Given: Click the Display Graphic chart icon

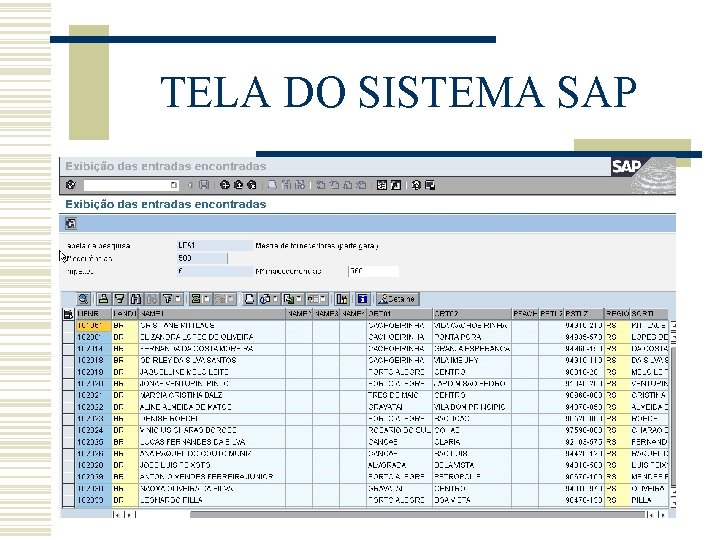Looking at the screenshot, I should pos(341,299).
